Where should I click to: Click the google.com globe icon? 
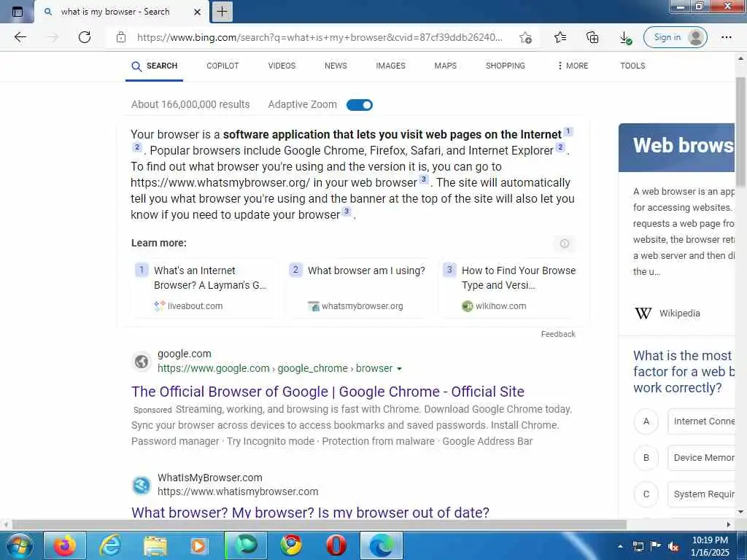[142, 362]
